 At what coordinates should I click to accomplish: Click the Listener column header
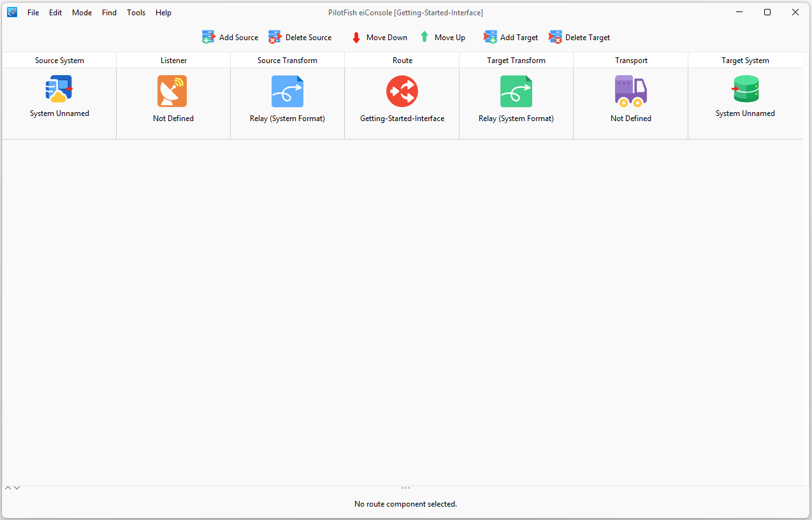173,61
